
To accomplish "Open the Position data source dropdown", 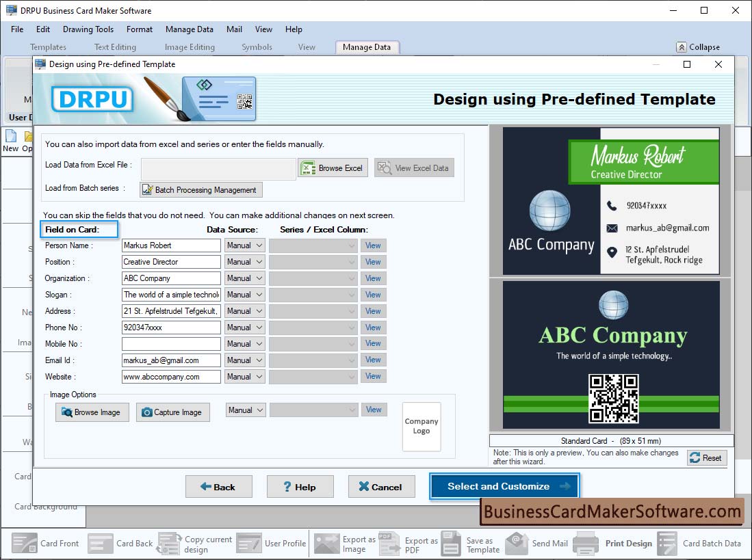I will coord(244,262).
